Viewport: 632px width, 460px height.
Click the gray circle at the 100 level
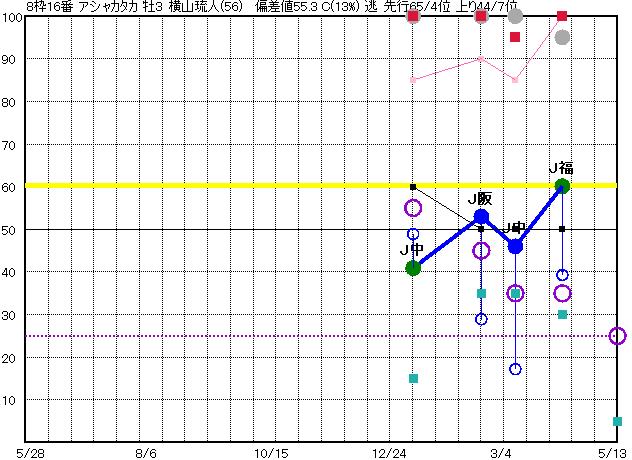[x=515, y=16]
